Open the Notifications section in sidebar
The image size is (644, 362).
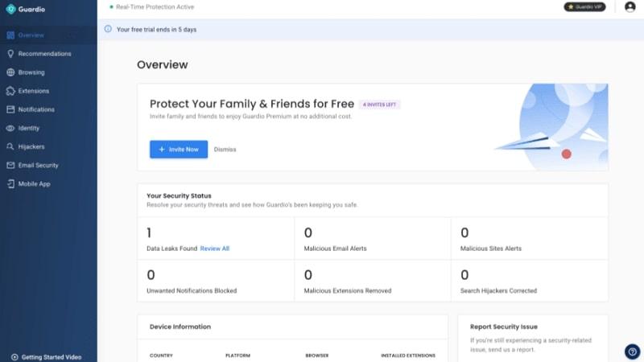[36, 109]
